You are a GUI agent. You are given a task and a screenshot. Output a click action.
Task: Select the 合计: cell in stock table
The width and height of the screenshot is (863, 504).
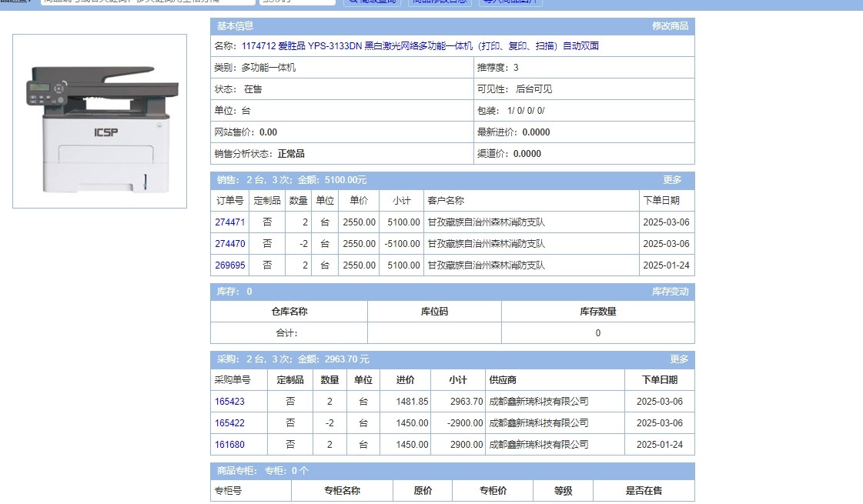coord(289,333)
